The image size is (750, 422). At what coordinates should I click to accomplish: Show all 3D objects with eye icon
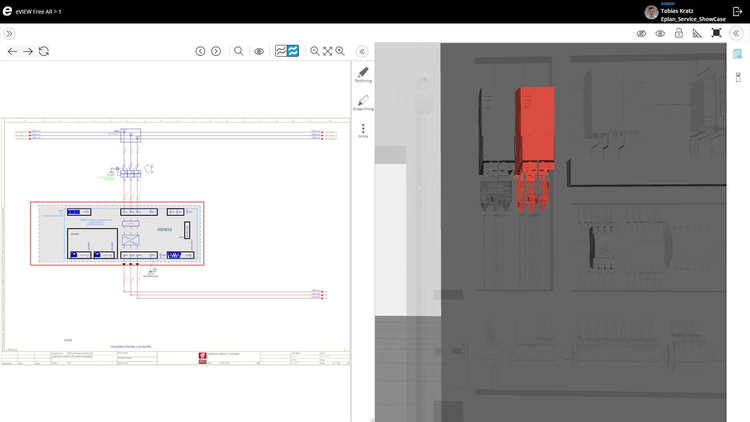[x=660, y=33]
